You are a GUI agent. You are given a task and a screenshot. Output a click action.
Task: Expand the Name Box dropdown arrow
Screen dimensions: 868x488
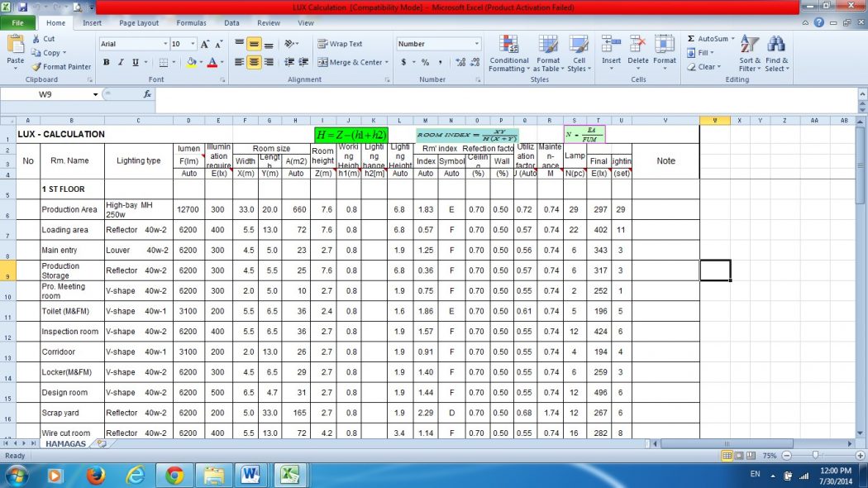(x=95, y=94)
